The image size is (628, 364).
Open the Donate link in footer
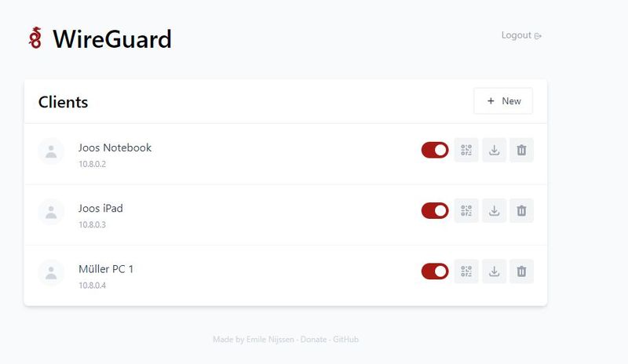314,340
